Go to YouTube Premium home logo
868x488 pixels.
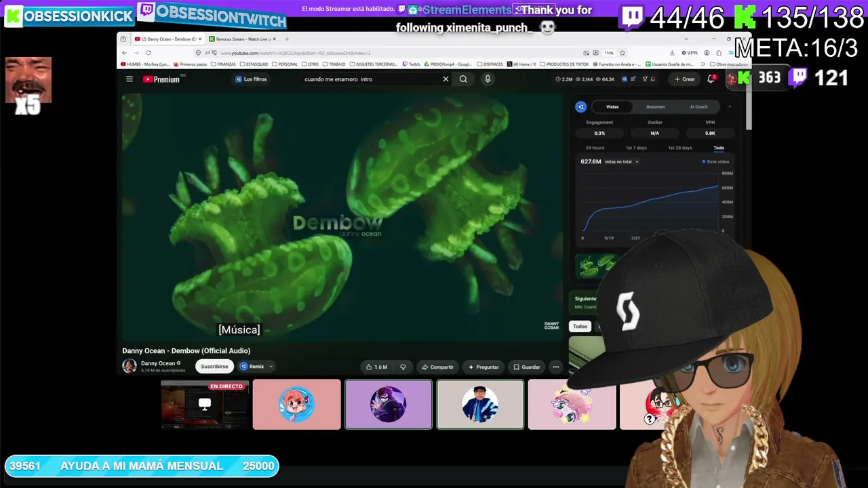[x=161, y=79]
